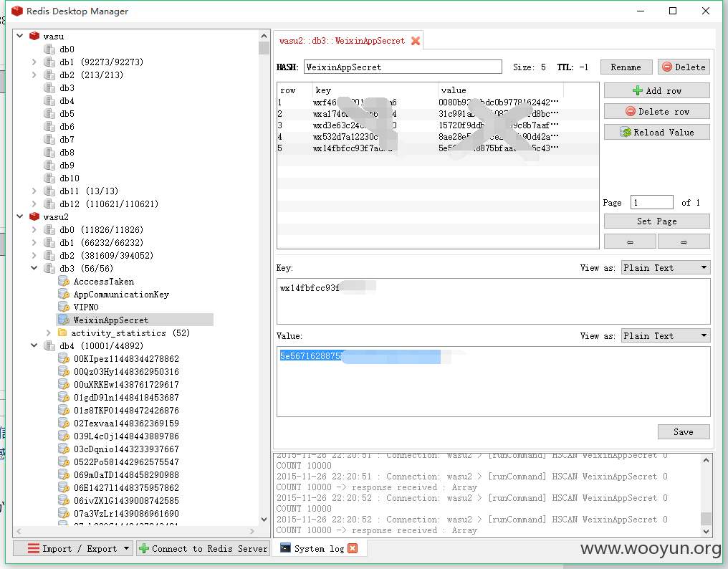Click the db2 icon under wasu2
The height and width of the screenshot is (569, 728).
[x=49, y=255]
